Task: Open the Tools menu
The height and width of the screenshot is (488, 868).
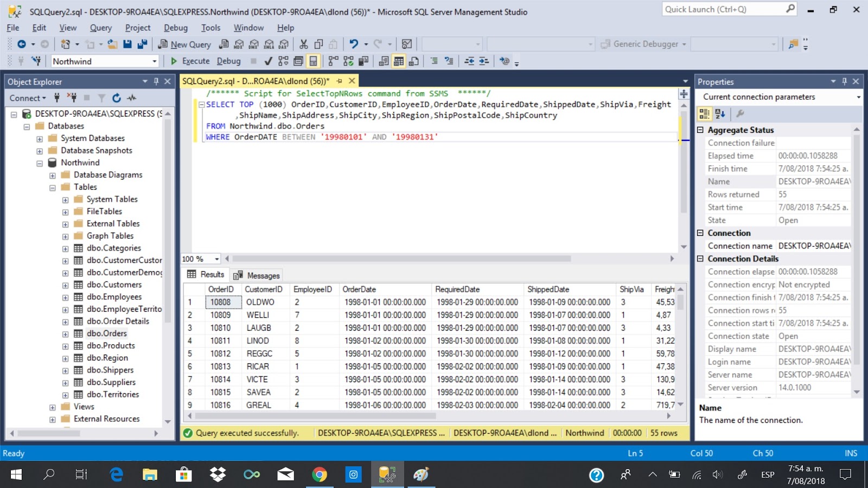Action: coord(210,28)
